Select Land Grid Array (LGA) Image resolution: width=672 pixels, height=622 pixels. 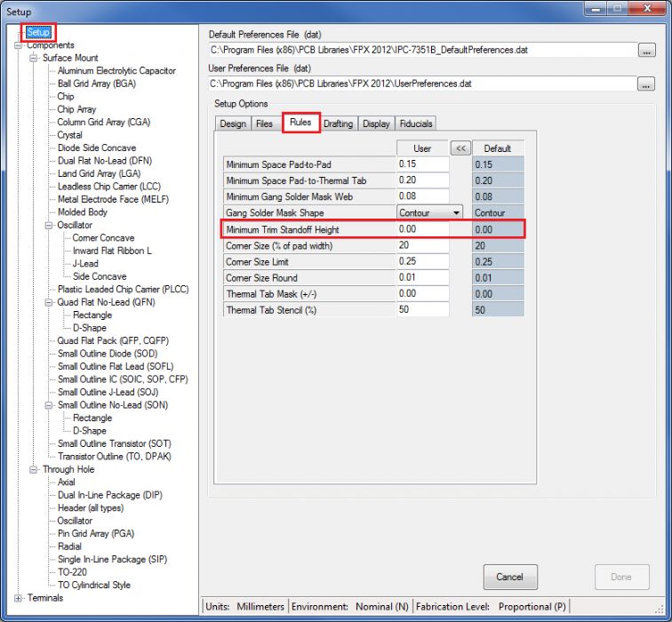pos(99,173)
